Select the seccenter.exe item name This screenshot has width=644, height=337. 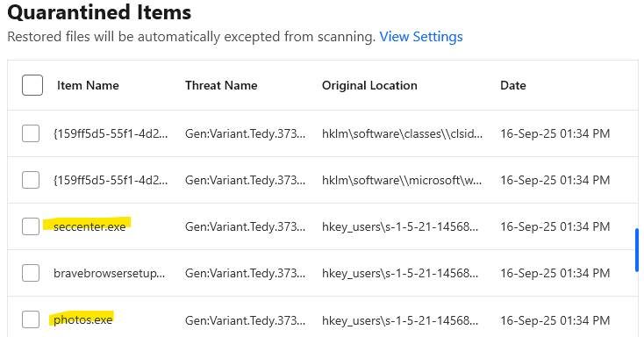click(89, 226)
